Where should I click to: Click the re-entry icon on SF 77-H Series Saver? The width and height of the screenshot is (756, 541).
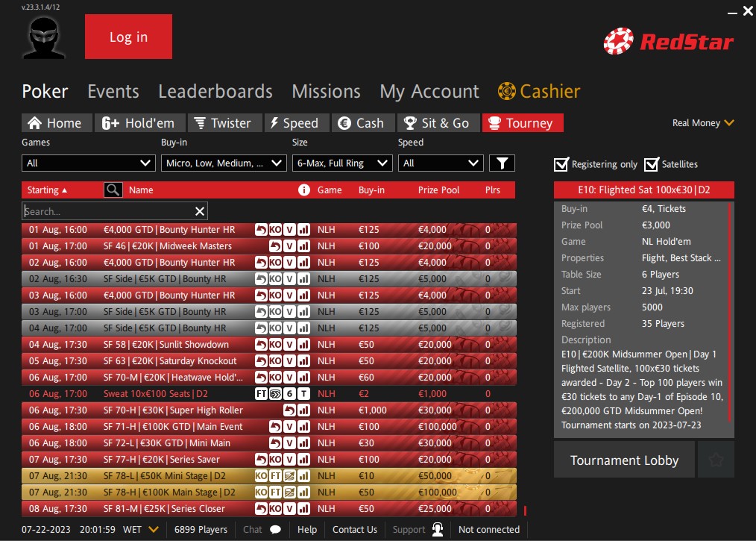pyautogui.click(x=261, y=460)
